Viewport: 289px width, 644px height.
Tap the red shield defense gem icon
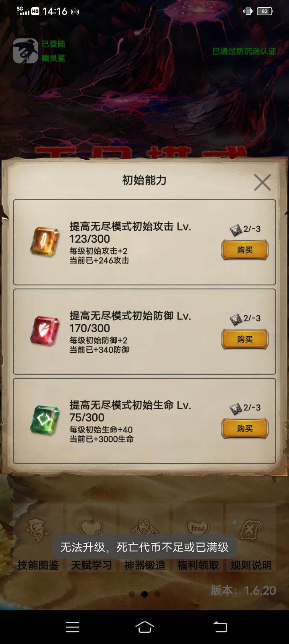(x=45, y=331)
